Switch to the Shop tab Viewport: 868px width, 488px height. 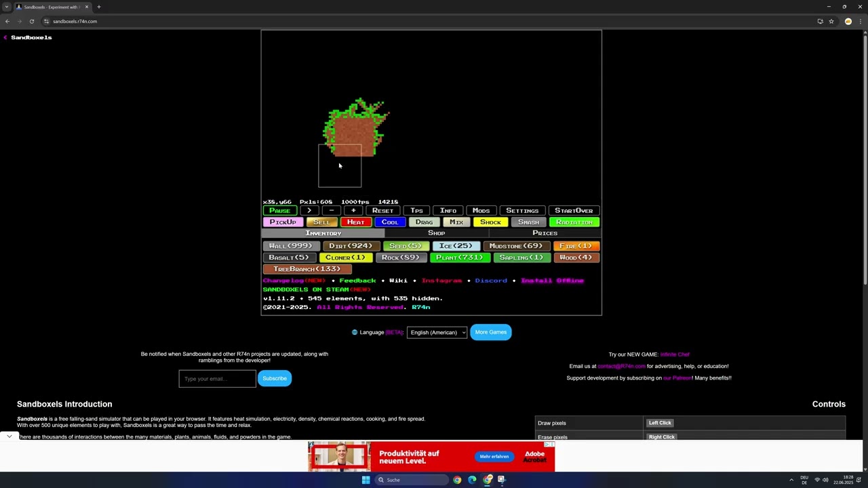(x=437, y=233)
